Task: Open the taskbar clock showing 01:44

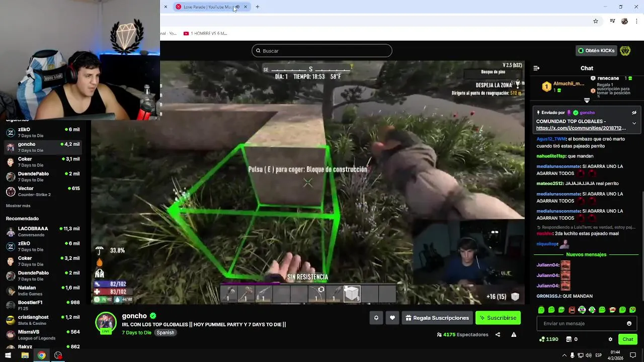Action: tap(615, 355)
